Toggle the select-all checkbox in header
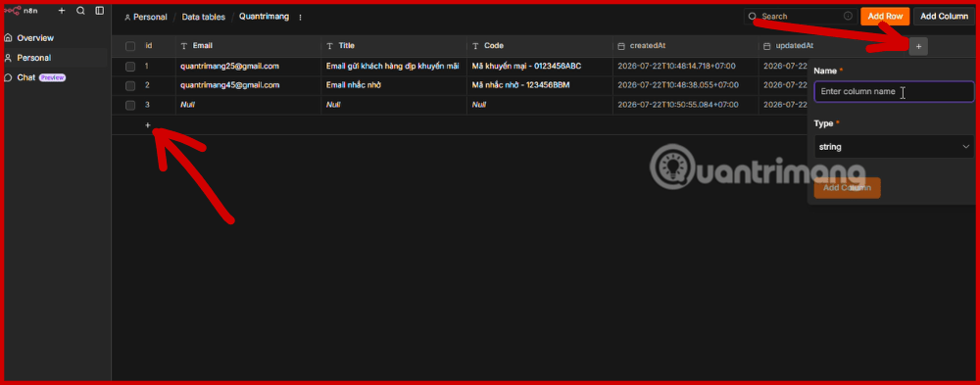This screenshot has width=980, height=385. pyautogui.click(x=130, y=46)
